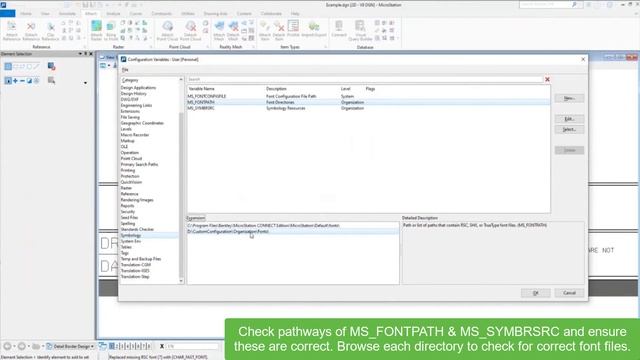The width and height of the screenshot is (640, 360).
Task: Click the Variable Name column header
Action: [x=201, y=89]
